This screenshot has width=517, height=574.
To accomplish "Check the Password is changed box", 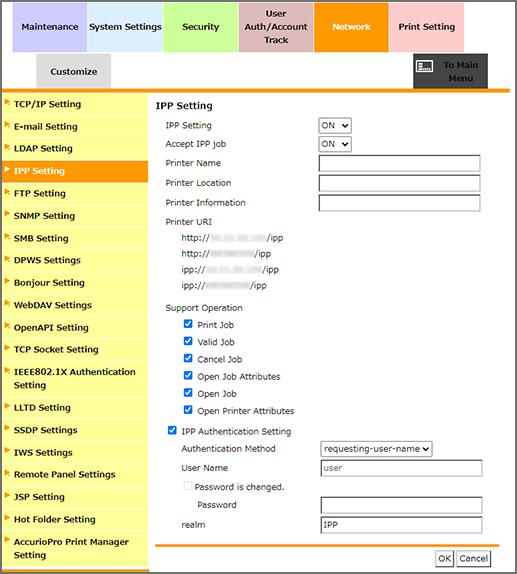I will 188,486.
